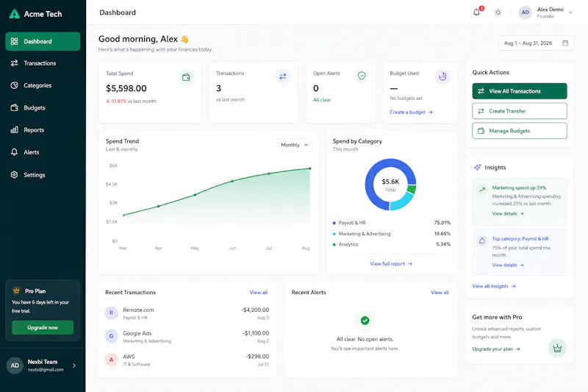Select Budgets in the sidebar
588x392 pixels.
click(43, 107)
